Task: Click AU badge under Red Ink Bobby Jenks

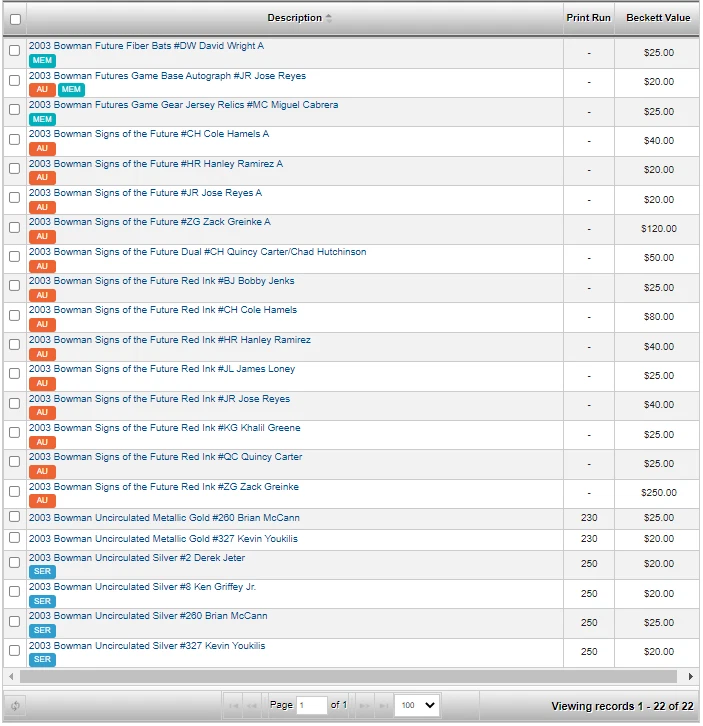Action: pyautogui.click(x=42, y=295)
